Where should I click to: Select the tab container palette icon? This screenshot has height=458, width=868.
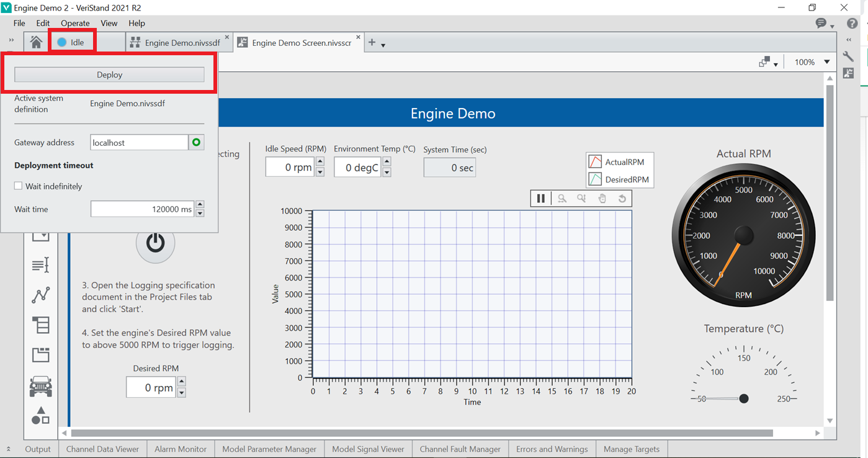[40, 355]
